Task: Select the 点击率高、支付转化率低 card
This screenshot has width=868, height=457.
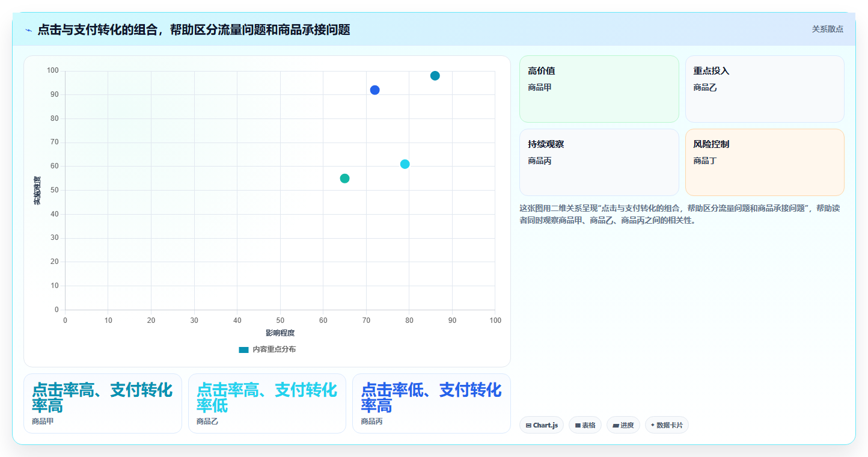Action: 267,403
